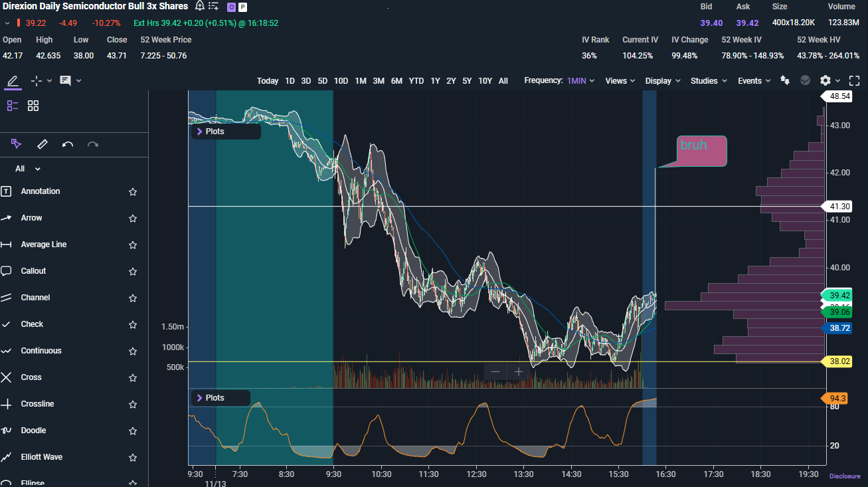868x487 pixels.
Task: Click the bruh callout annotation
Action: (701, 151)
